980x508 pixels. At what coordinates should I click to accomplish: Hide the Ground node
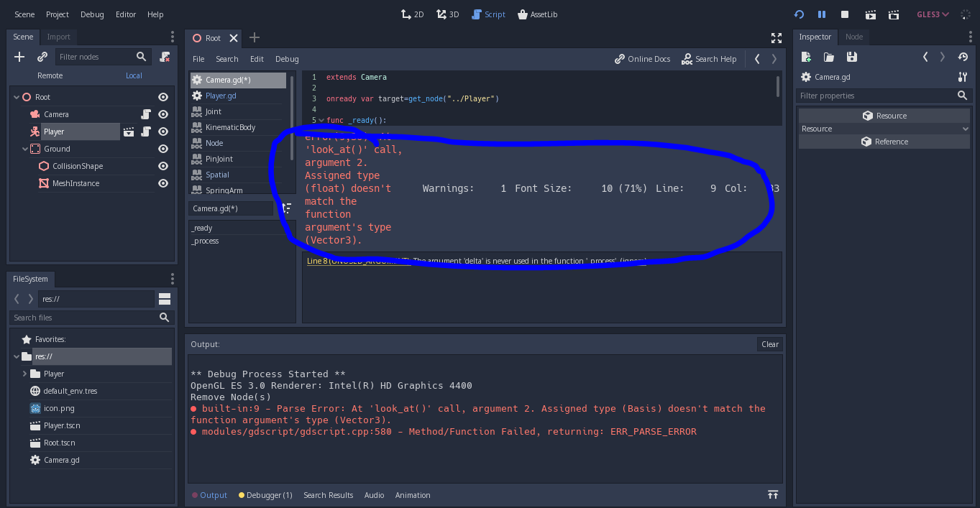tap(163, 149)
